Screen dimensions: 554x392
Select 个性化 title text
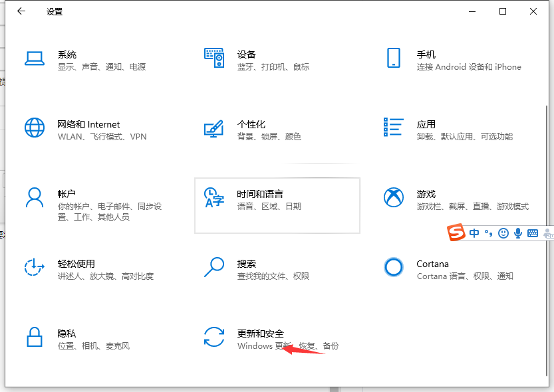(251, 124)
